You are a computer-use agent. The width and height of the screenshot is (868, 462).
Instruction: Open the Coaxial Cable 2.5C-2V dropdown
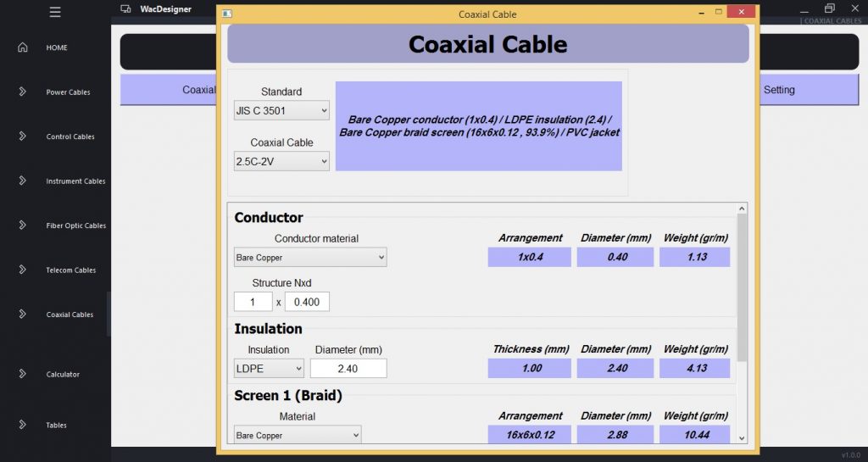281,161
